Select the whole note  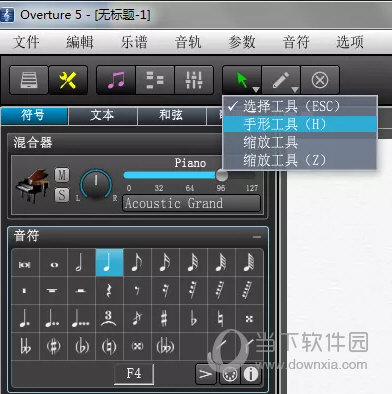(x=54, y=264)
